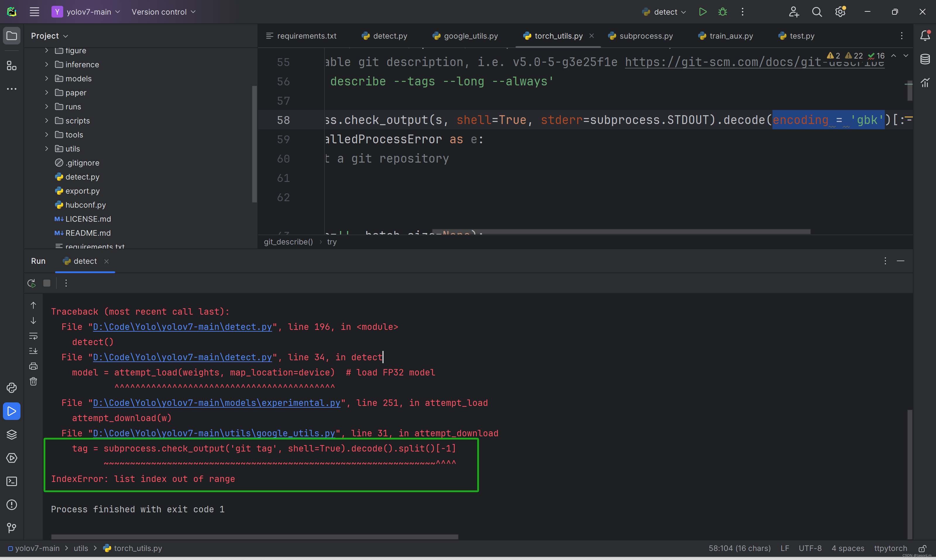This screenshot has width=936, height=560.
Task: Open google_utils.py traceback link
Action: 214,433
